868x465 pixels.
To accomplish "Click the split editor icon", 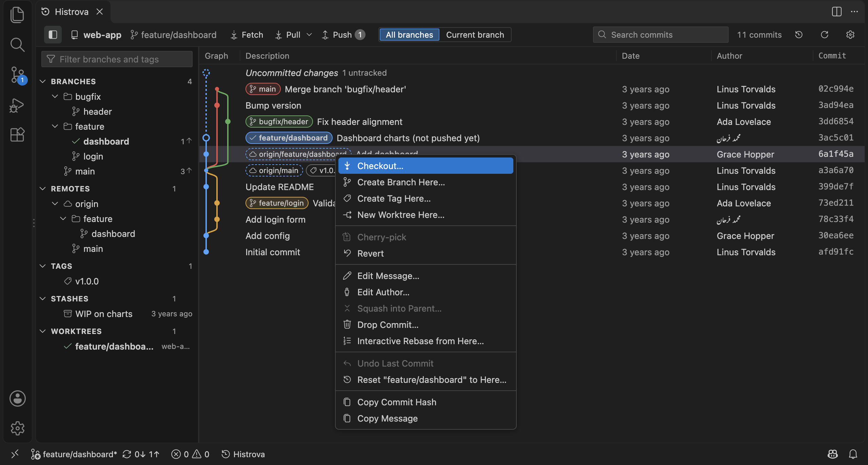I will [836, 12].
